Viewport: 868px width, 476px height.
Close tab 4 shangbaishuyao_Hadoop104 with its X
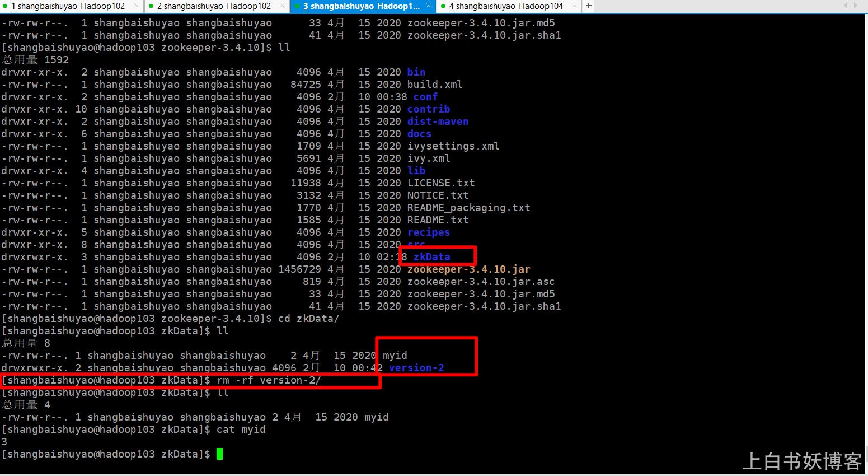coord(575,6)
